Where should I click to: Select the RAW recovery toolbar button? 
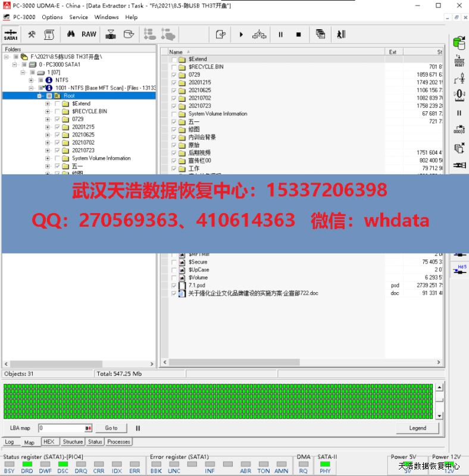pos(89,35)
